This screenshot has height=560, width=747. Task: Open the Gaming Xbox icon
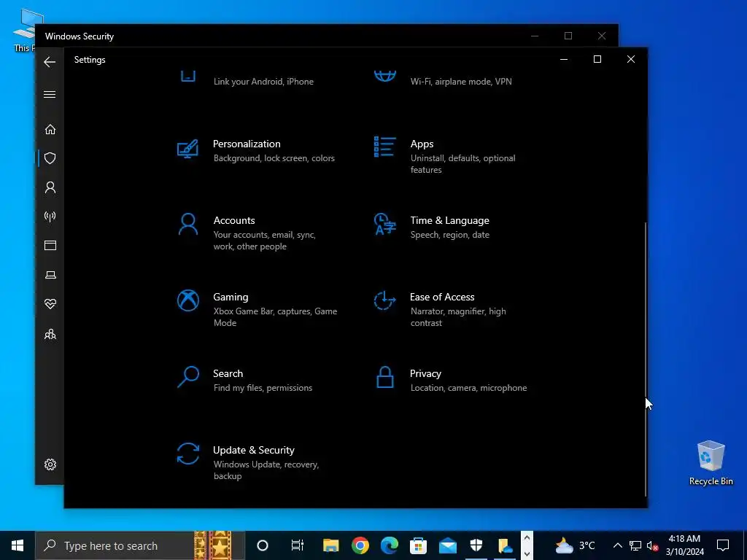pos(187,300)
